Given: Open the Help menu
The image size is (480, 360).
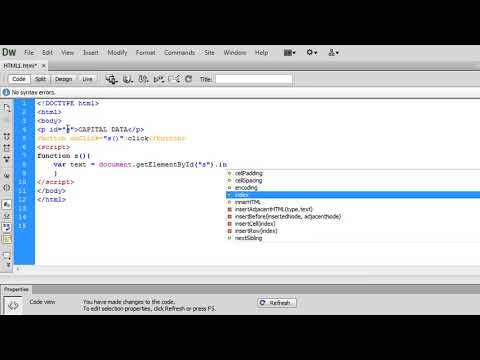Looking at the screenshot, I should coord(262,53).
